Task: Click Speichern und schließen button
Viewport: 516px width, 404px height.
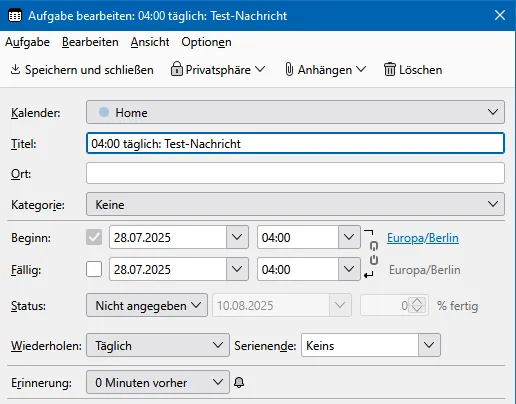Action: [x=82, y=69]
